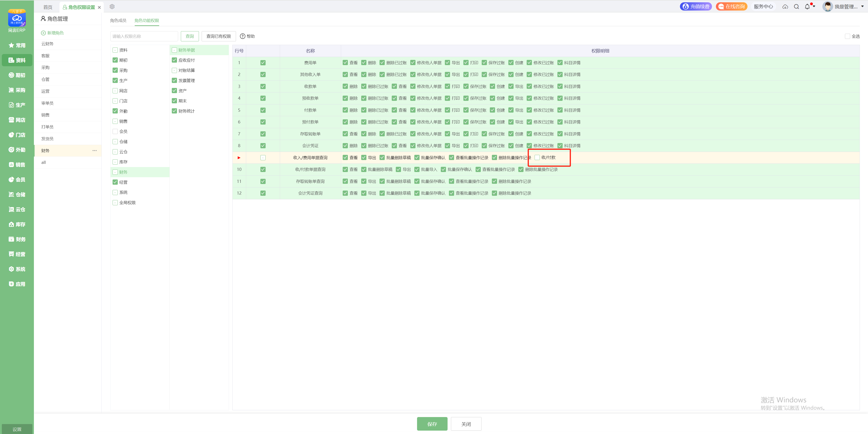Click the 网店ERP logo icon
The height and width of the screenshot is (434, 868).
tap(17, 18)
